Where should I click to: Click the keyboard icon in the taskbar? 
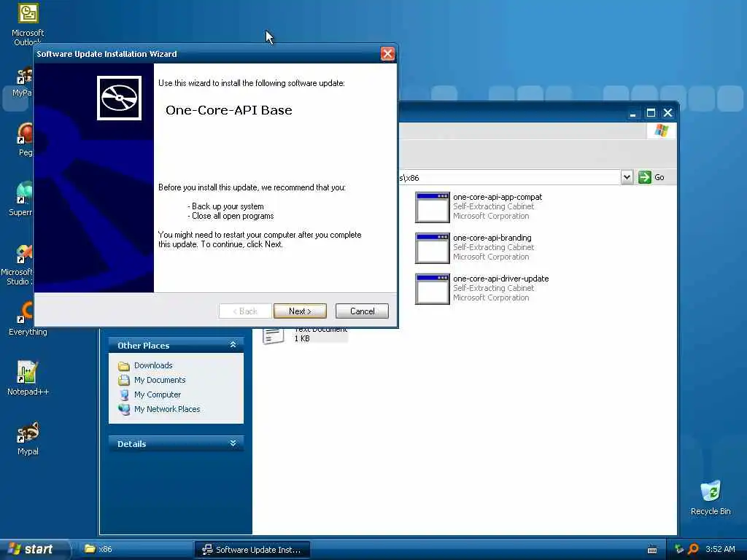click(652, 550)
